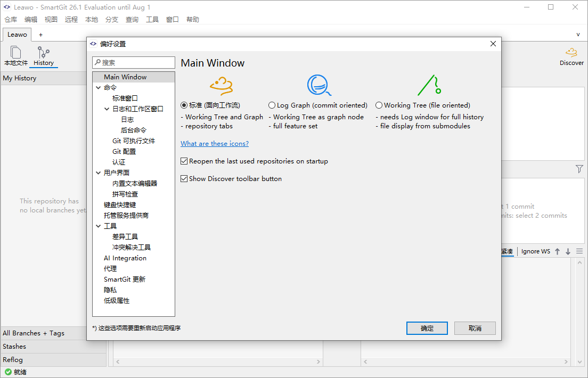Open the 本地文件 view icon
This screenshot has height=378, width=588.
pos(16,55)
